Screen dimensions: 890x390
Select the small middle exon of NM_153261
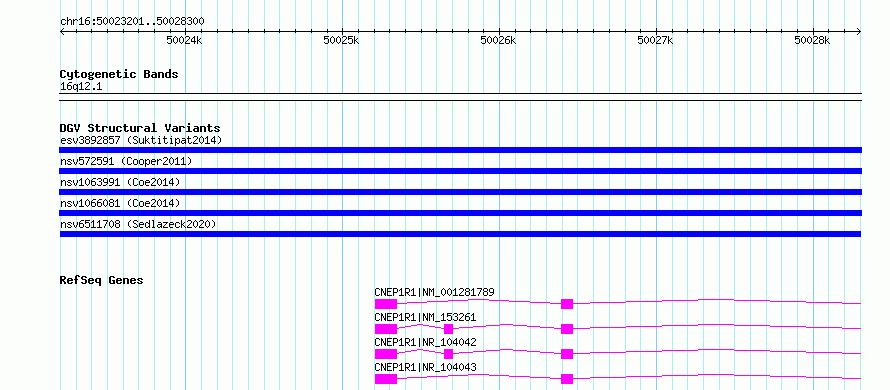click(x=448, y=329)
